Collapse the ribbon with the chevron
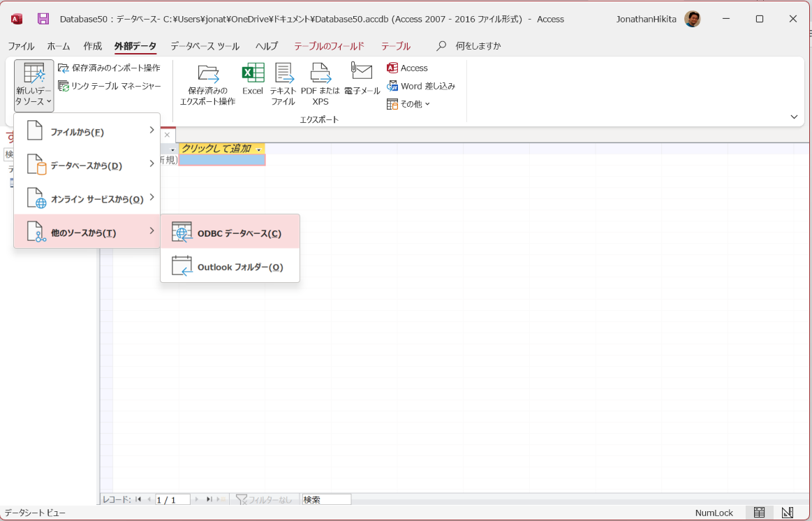 [x=794, y=117]
